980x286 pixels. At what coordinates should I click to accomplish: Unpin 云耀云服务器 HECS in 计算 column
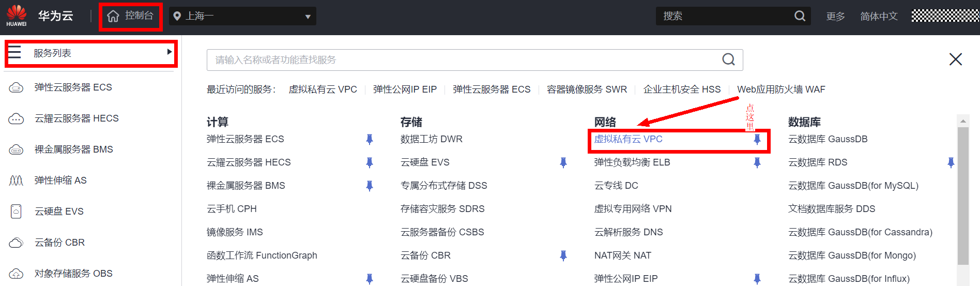click(x=370, y=162)
